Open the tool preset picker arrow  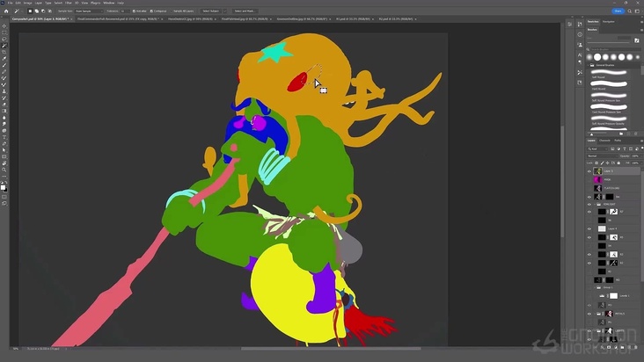[22, 11]
